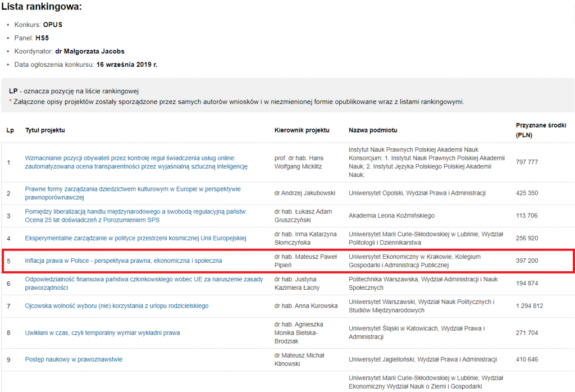575x392 pixels.
Task: Select the amount 397 200 in highlighted row
Action: pos(527,261)
